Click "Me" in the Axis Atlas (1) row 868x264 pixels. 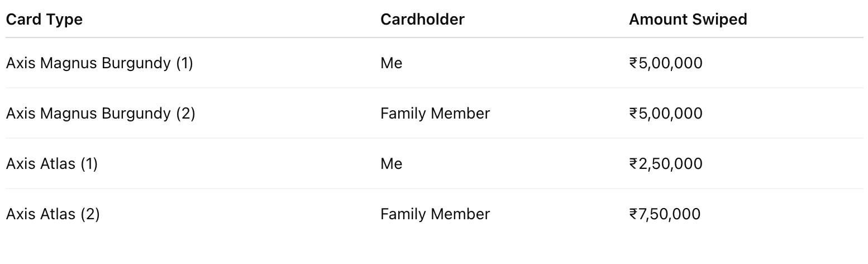(x=391, y=164)
